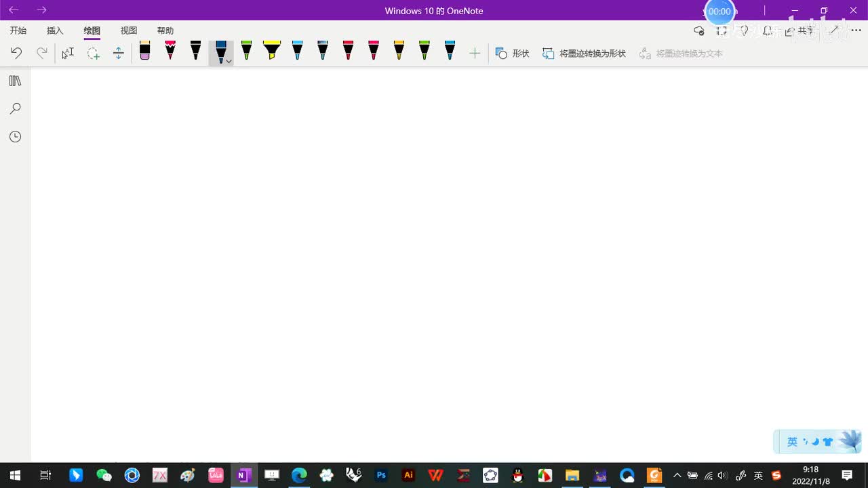This screenshot has width=868, height=488.
Task: Open the volume control in tray
Action: 722,475
